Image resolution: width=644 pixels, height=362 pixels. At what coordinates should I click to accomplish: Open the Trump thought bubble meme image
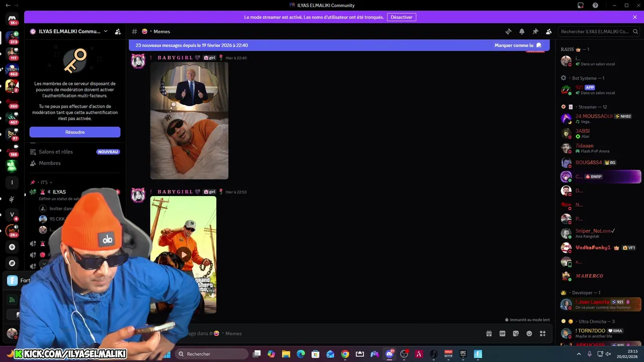point(189,121)
